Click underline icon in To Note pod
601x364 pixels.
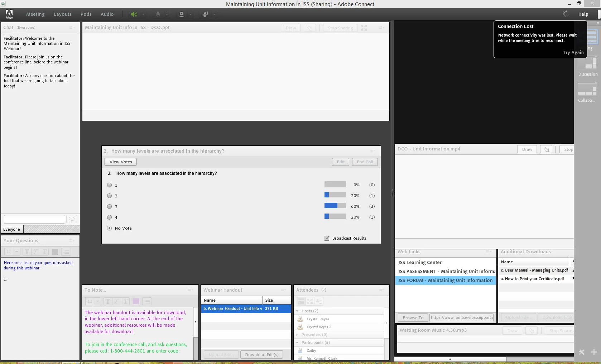pos(125,301)
